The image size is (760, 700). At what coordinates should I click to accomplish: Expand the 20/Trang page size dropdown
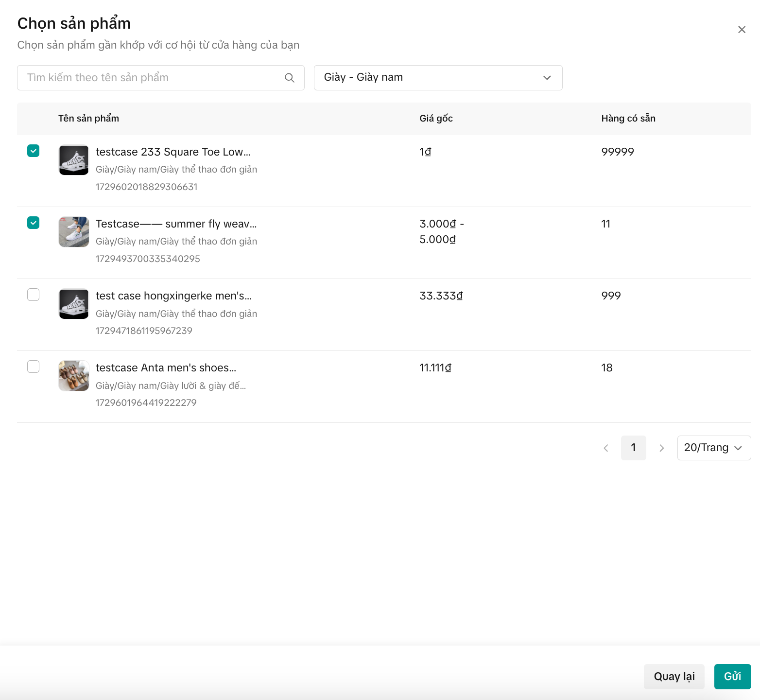click(x=713, y=448)
